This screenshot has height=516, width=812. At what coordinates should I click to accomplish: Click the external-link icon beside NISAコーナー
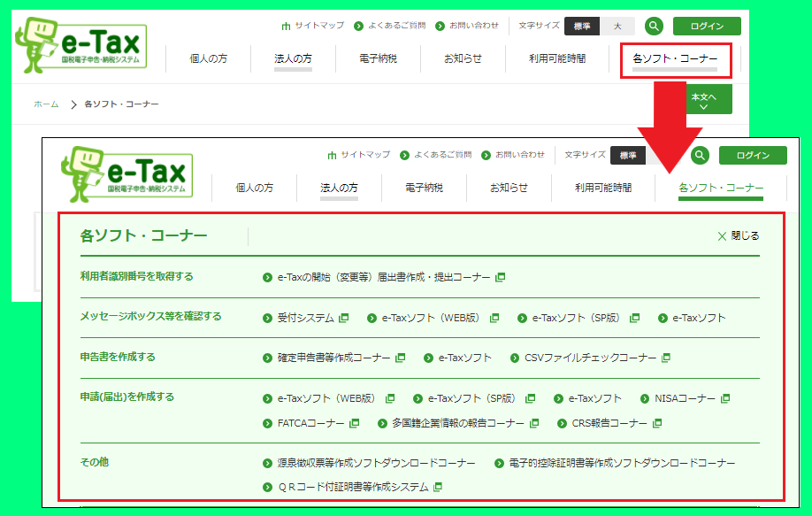725,398
